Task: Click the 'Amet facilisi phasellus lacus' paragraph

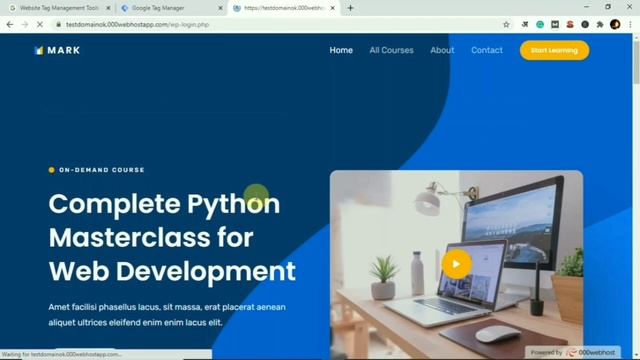Action: 167,315
